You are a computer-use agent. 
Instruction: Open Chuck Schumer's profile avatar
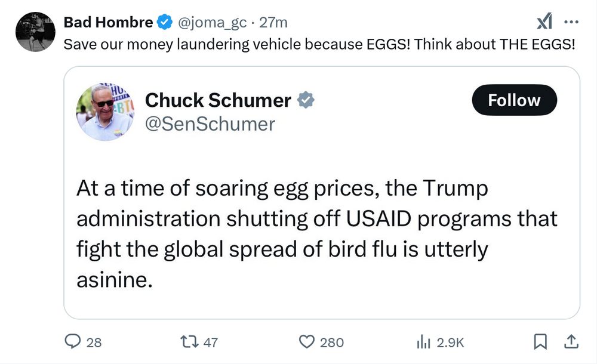[104, 112]
